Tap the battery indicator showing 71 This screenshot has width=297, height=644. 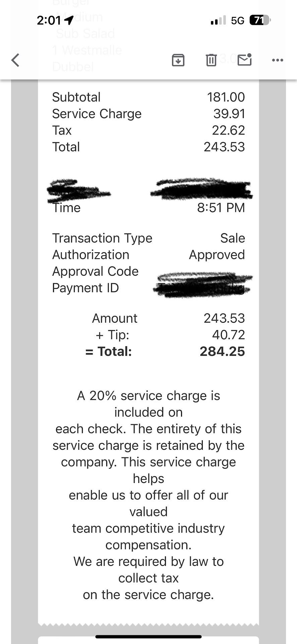pos(260,20)
